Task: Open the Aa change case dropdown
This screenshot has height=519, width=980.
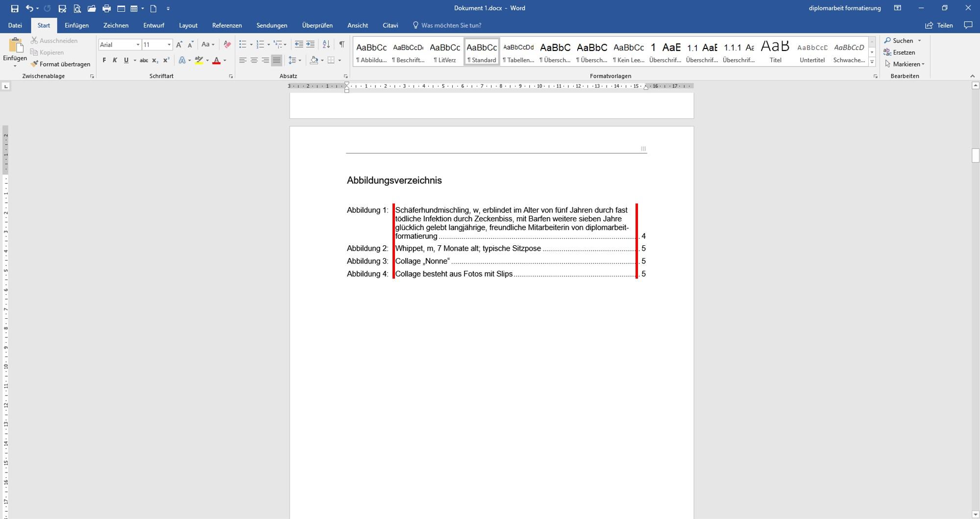Action: 208,45
